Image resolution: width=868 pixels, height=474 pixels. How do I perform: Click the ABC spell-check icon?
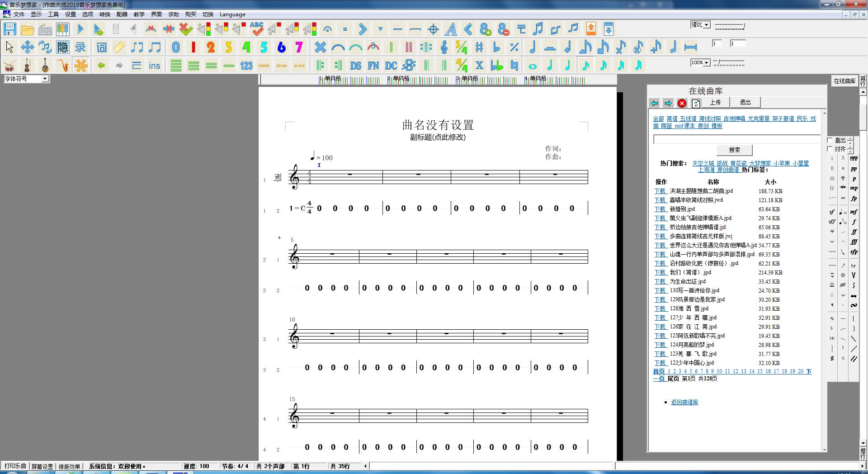(257, 29)
